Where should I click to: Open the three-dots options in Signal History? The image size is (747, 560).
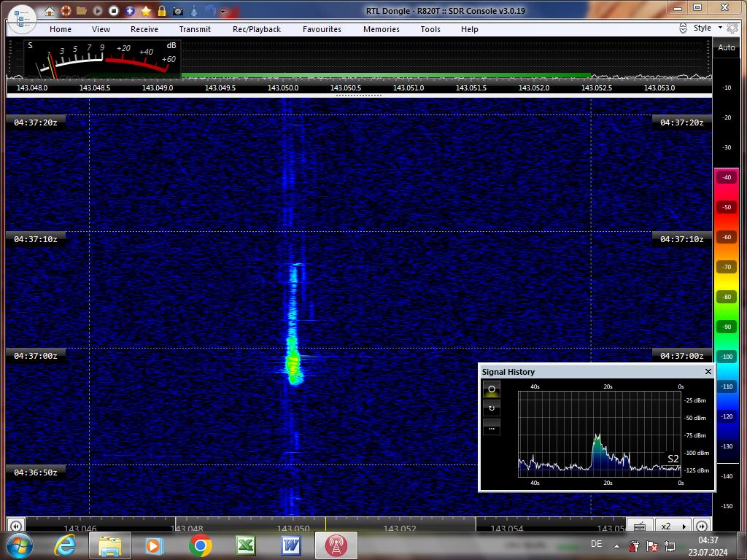pos(491,427)
